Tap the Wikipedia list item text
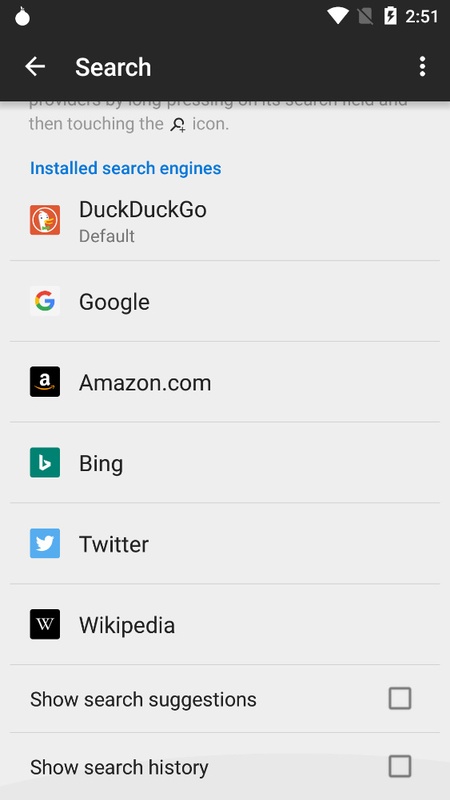450x800 pixels. tap(127, 625)
